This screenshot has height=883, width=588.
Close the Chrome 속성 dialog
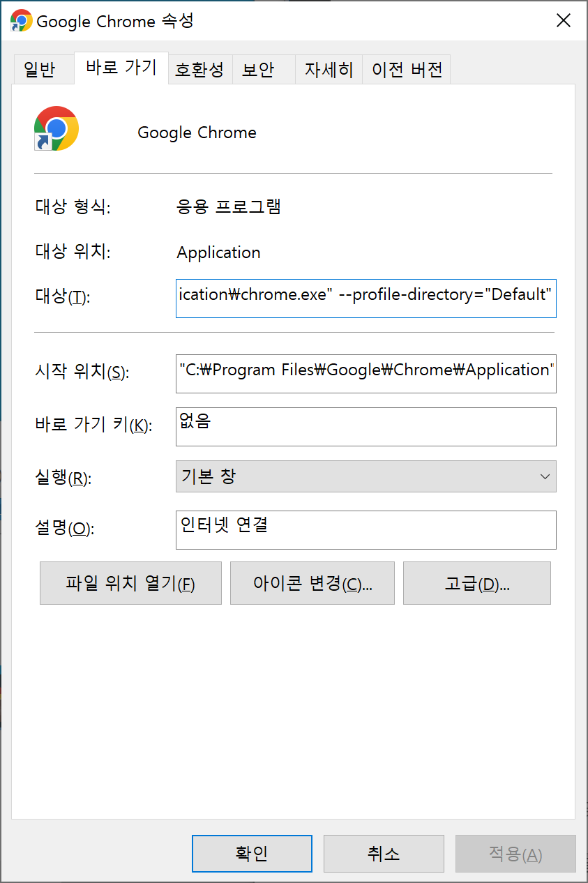coord(563,21)
